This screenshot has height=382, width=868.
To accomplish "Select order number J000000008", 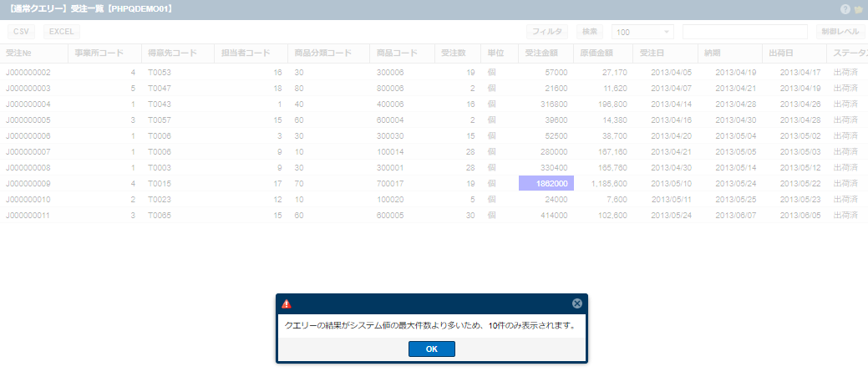I will click(28, 168).
